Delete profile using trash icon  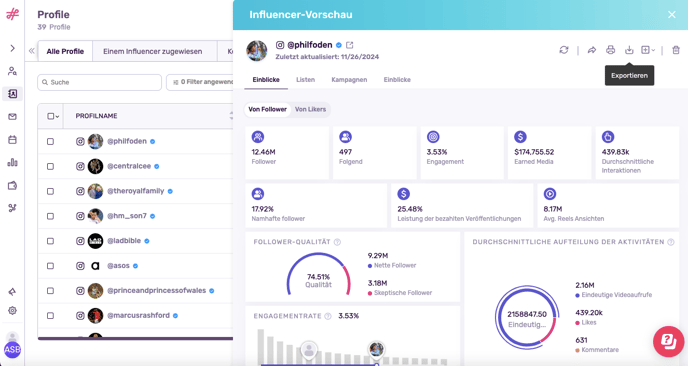pyautogui.click(x=676, y=50)
